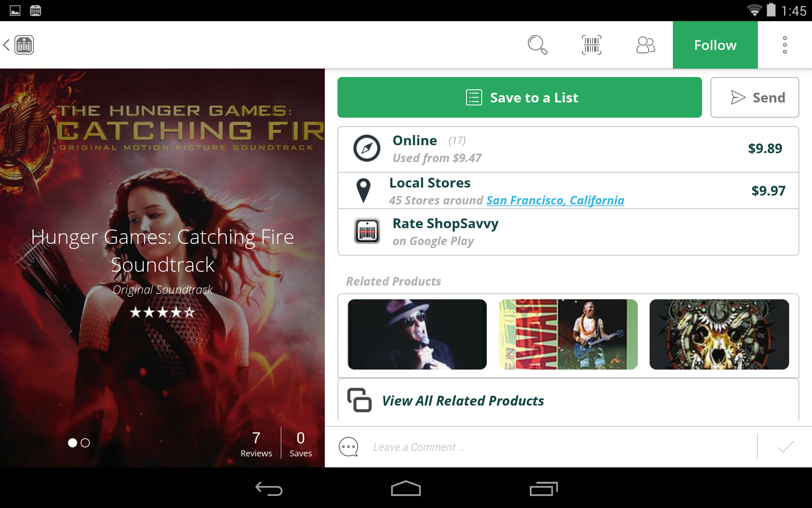
Task: Open the friends people icon
Action: point(645,45)
